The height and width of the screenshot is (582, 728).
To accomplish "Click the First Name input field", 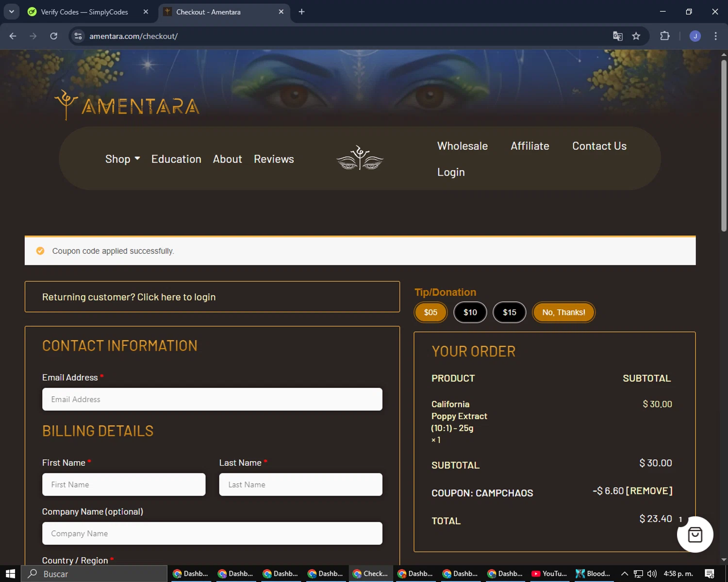I will click(x=124, y=485).
